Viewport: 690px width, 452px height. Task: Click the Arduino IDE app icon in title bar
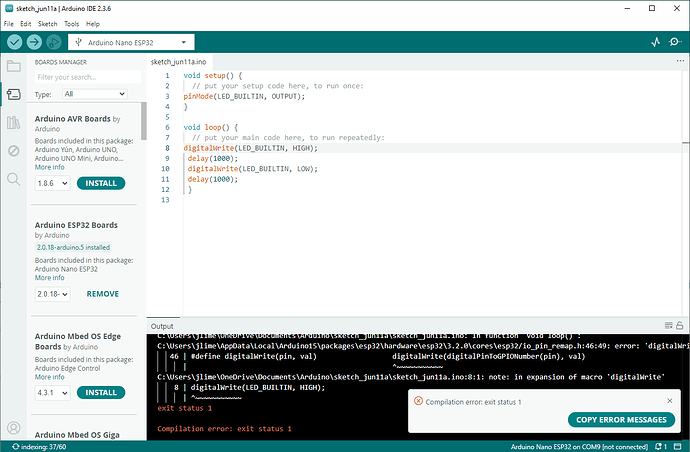tap(9, 8)
